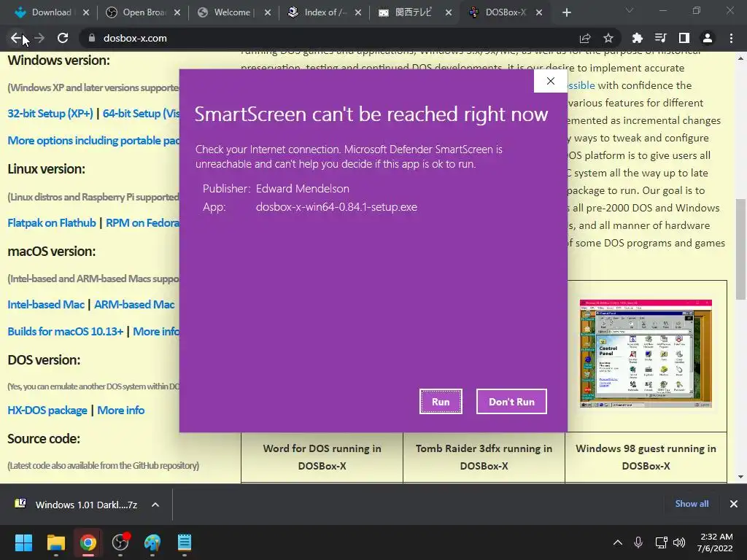
Task: Expand download item options chevron
Action: point(155,505)
